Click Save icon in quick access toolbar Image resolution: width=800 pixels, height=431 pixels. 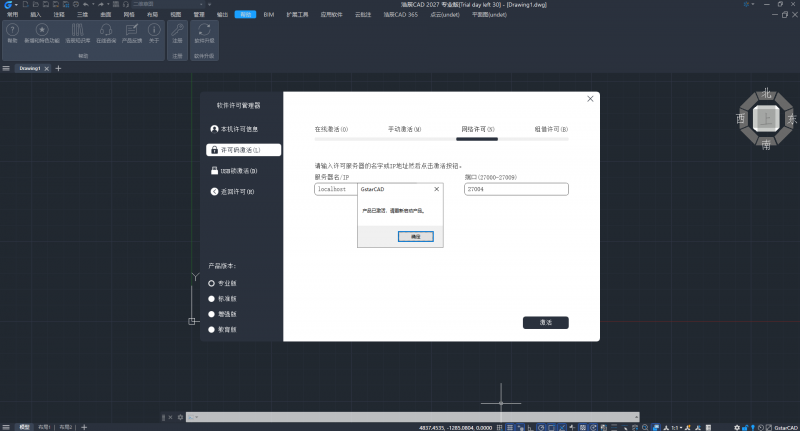pos(46,5)
